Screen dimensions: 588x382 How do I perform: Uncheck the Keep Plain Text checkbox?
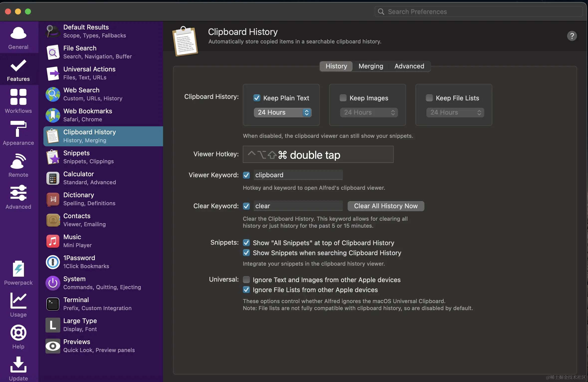(x=257, y=98)
